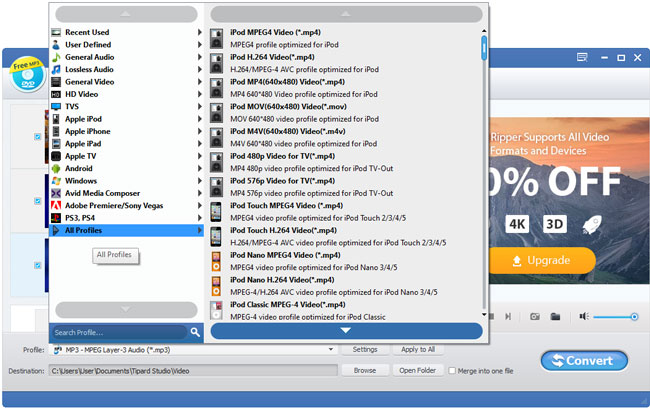This screenshot has width=650, height=409.
Task: Click the next frame playback icon
Action: (508, 317)
